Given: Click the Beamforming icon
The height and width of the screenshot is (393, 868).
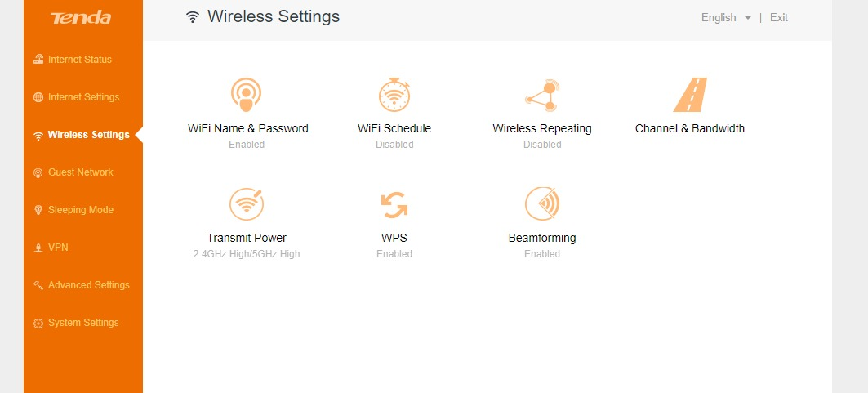Looking at the screenshot, I should click(541, 204).
